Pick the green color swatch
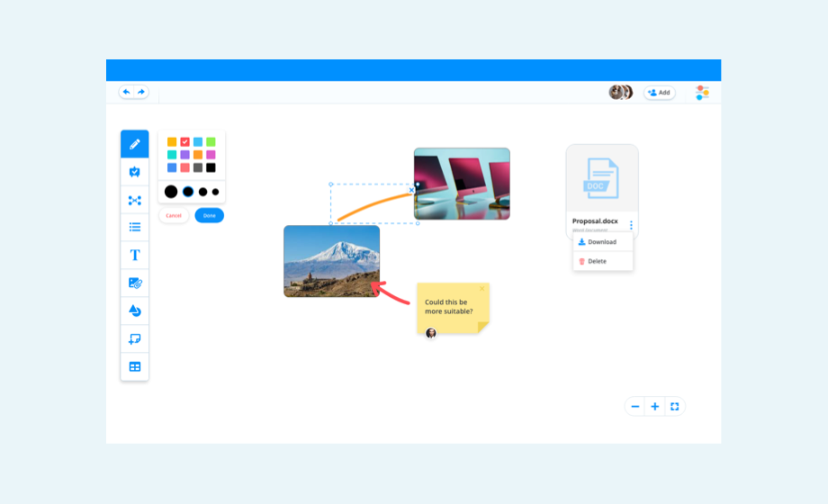 (211, 142)
